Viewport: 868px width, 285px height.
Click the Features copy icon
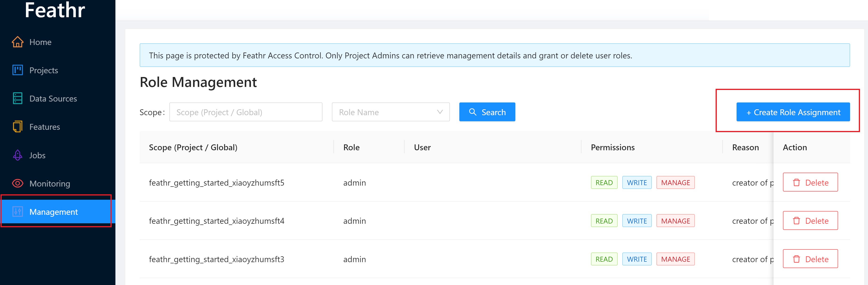(17, 127)
